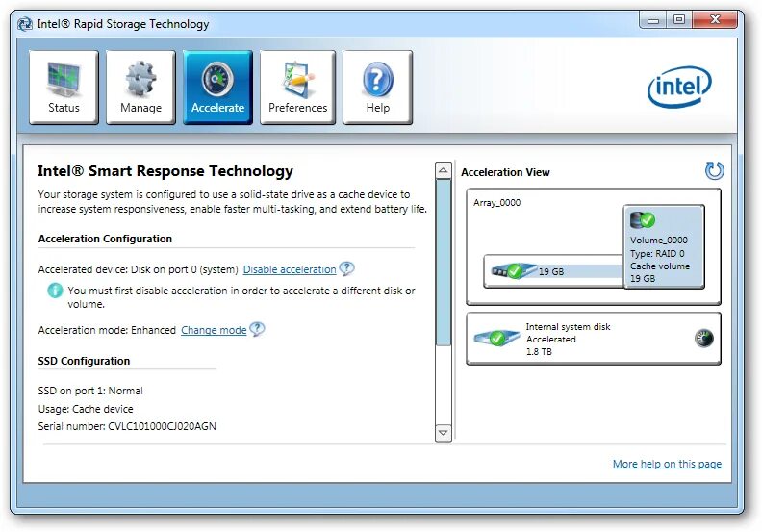
Task: Click the scroll up arrow
Action: tap(443, 170)
